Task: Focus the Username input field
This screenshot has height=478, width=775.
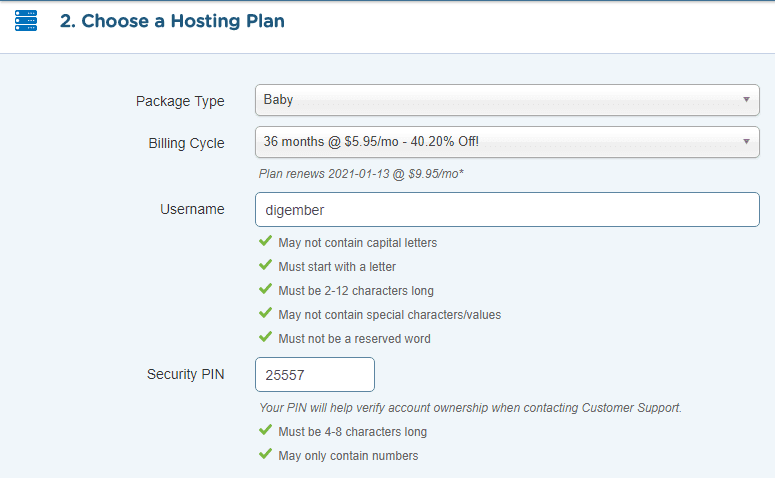Action: (x=507, y=210)
